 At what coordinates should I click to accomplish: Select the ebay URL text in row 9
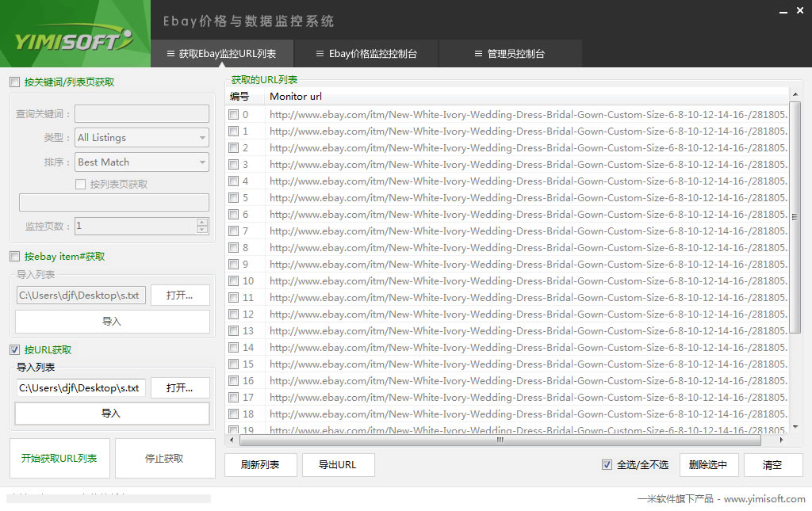(x=528, y=265)
